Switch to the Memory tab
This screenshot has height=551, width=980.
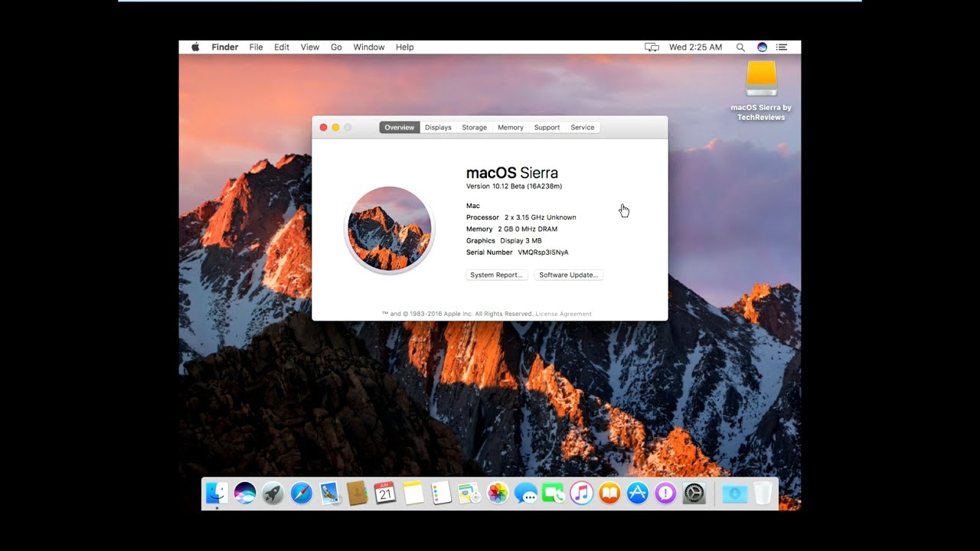tap(511, 127)
